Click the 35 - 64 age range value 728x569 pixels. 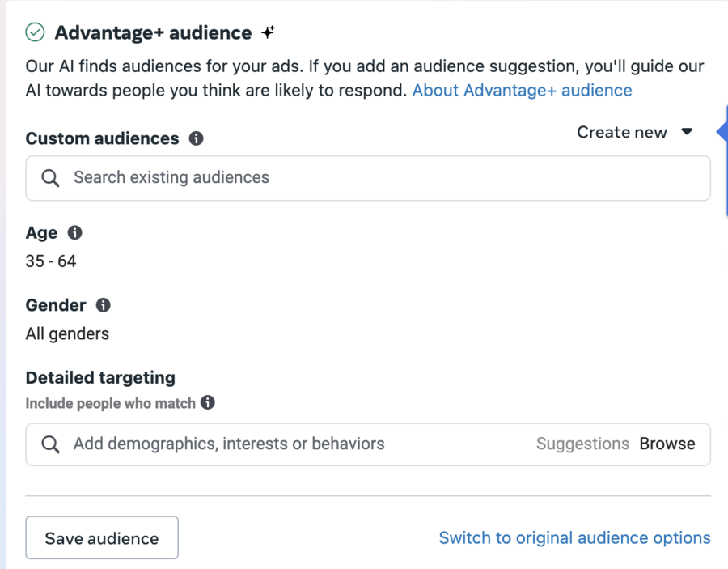pyautogui.click(x=51, y=261)
